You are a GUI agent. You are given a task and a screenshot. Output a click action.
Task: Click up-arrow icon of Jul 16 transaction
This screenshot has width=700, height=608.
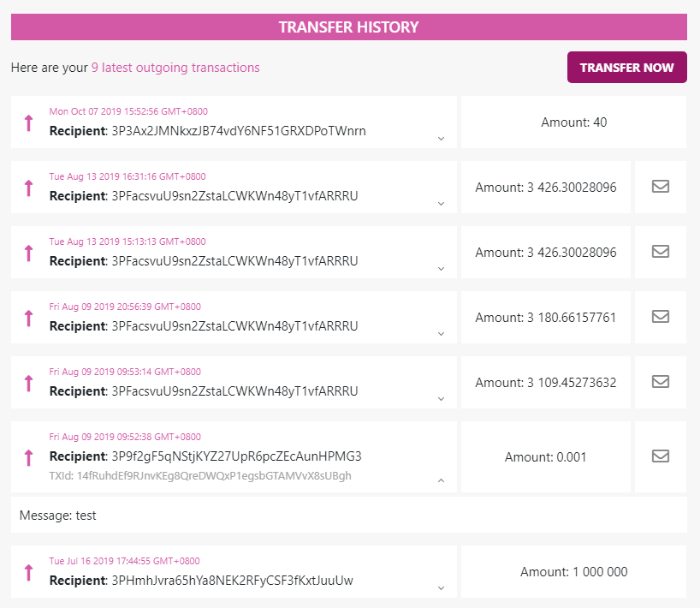click(28, 572)
